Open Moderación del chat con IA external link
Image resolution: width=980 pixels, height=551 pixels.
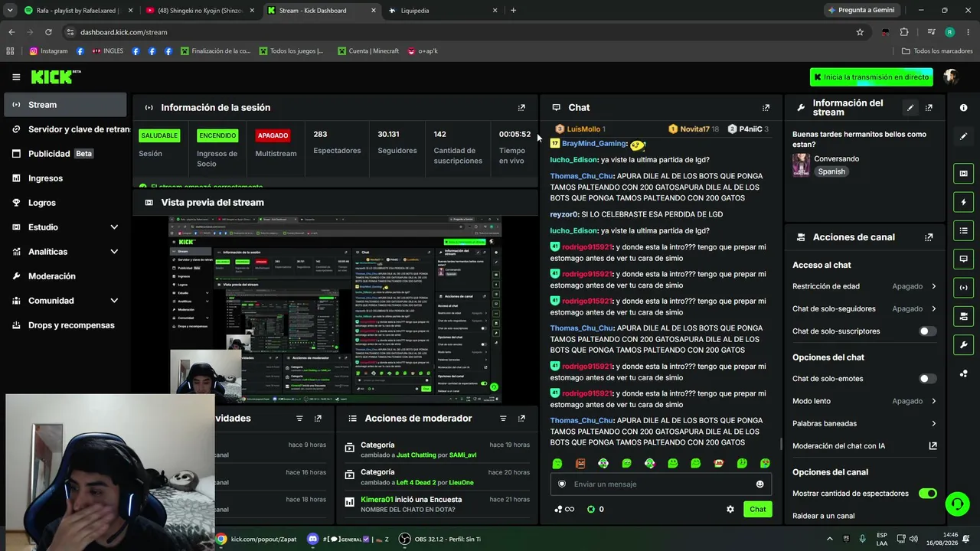(933, 445)
